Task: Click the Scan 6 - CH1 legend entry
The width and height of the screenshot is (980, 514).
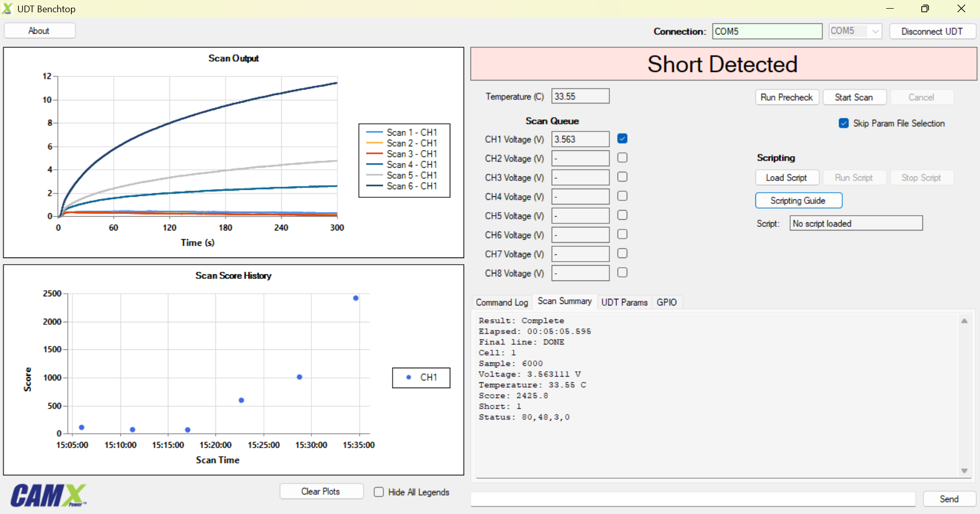Action: [402, 186]
